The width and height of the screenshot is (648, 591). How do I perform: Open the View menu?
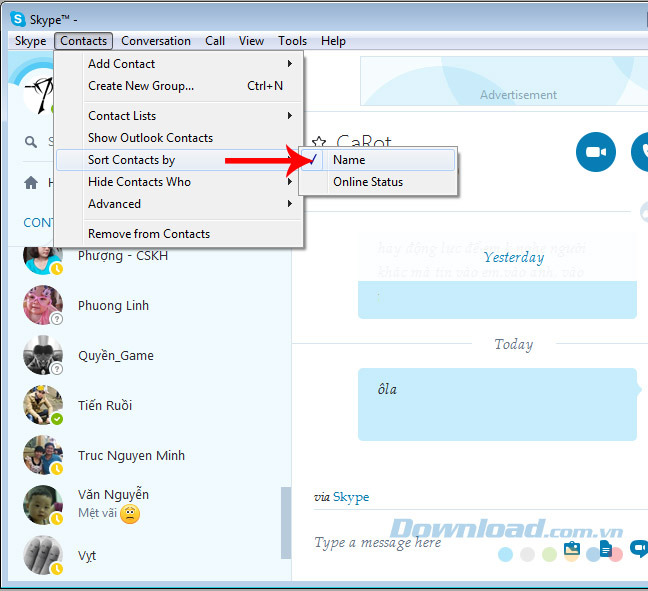(251, 41)
